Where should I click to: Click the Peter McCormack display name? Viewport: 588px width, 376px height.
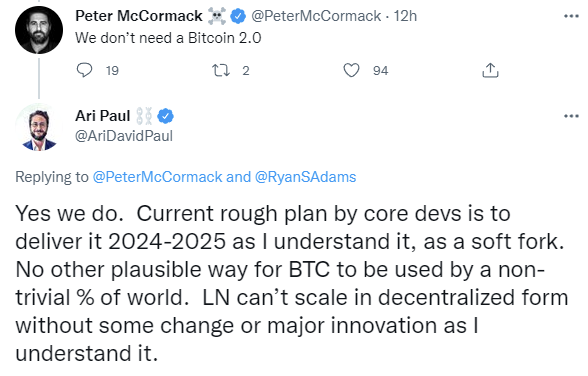139,16
